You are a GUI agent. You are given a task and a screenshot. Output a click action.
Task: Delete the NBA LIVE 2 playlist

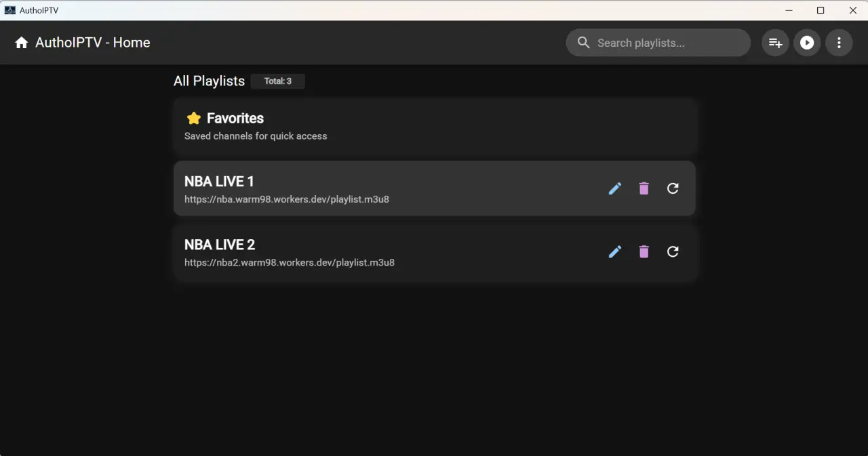tap(644, 251)
